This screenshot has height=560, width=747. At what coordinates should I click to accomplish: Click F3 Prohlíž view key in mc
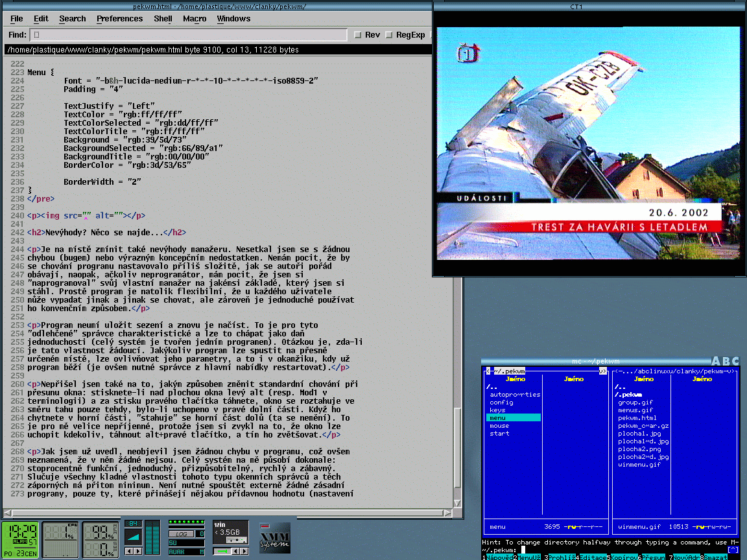[562, 557]
